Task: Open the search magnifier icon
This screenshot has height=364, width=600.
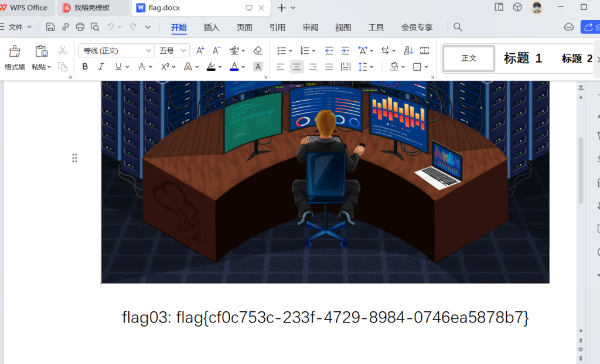Action: 458,27
